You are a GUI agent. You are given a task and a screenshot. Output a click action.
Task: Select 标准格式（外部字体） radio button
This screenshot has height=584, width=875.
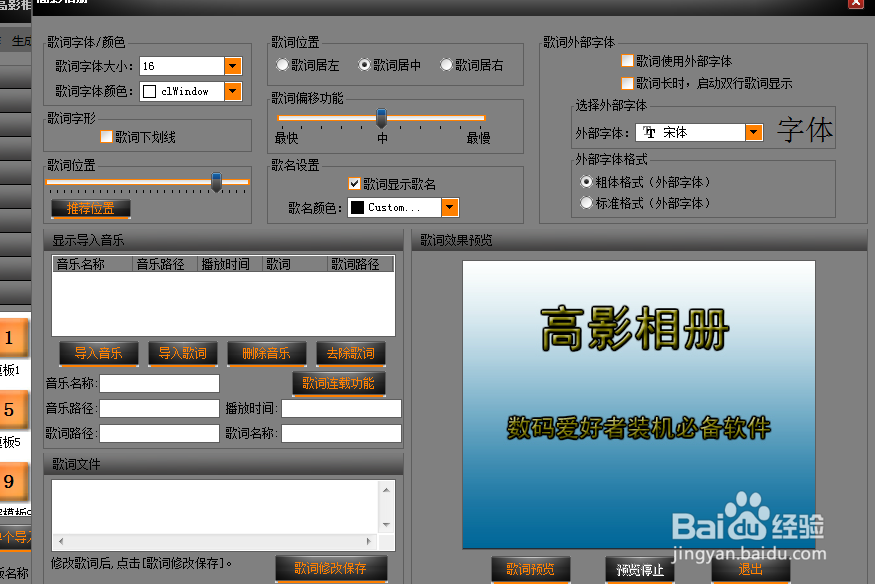(586, 203)
